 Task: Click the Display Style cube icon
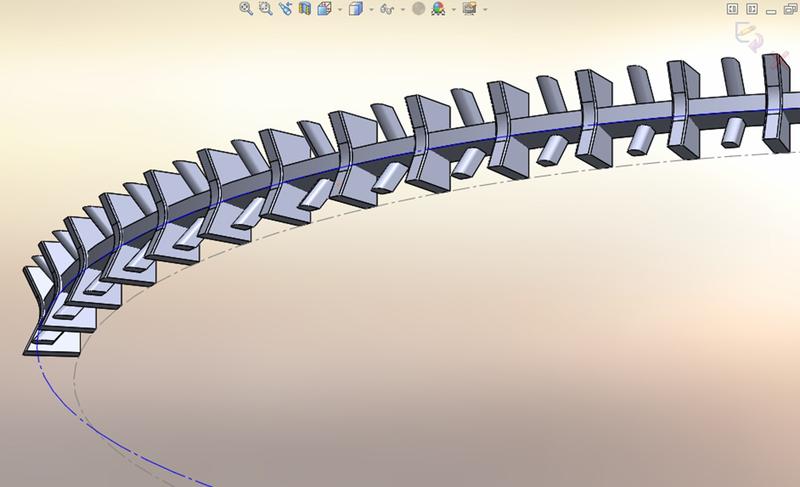(x=356, y=9)
